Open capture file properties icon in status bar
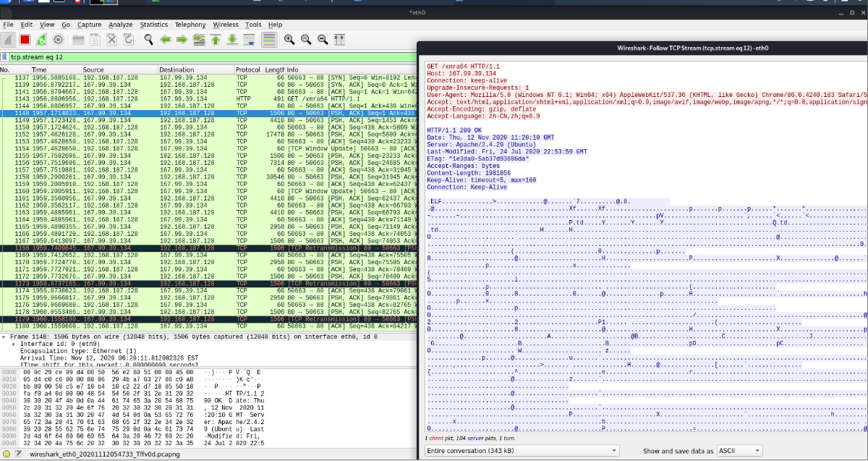Image resolution: width=868 pixels, height=461 pixels. coord(18,455)
